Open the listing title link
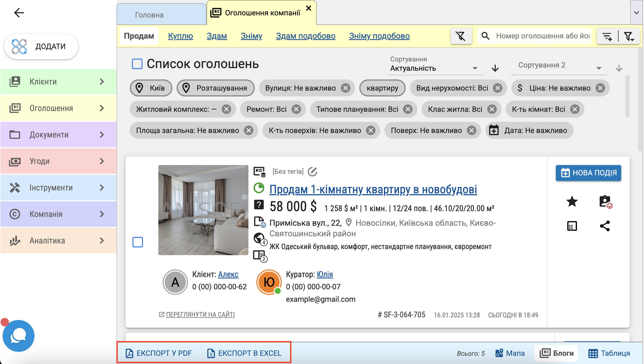The width and height of the screenshot is (644, 364). tap(373, 190)
